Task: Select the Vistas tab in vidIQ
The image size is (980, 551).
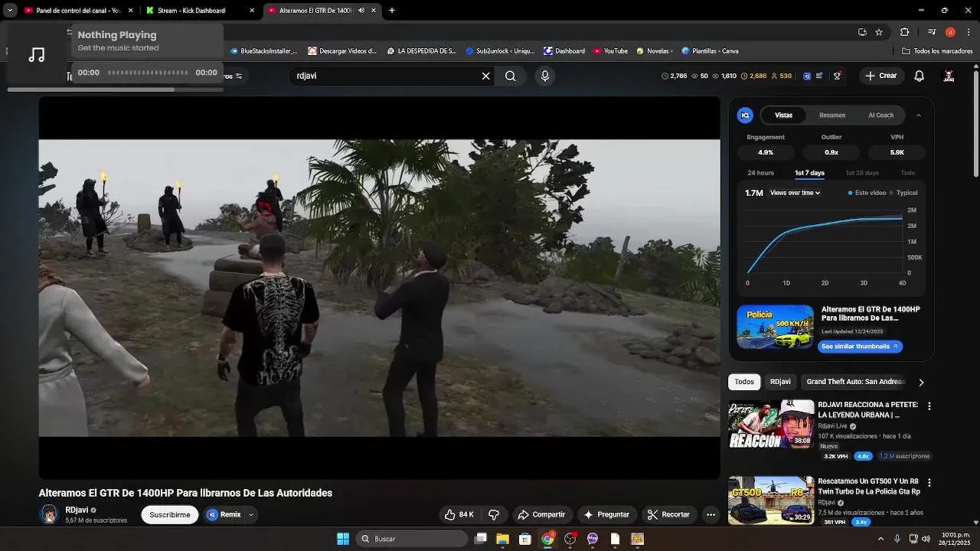Action: point(783,115)
